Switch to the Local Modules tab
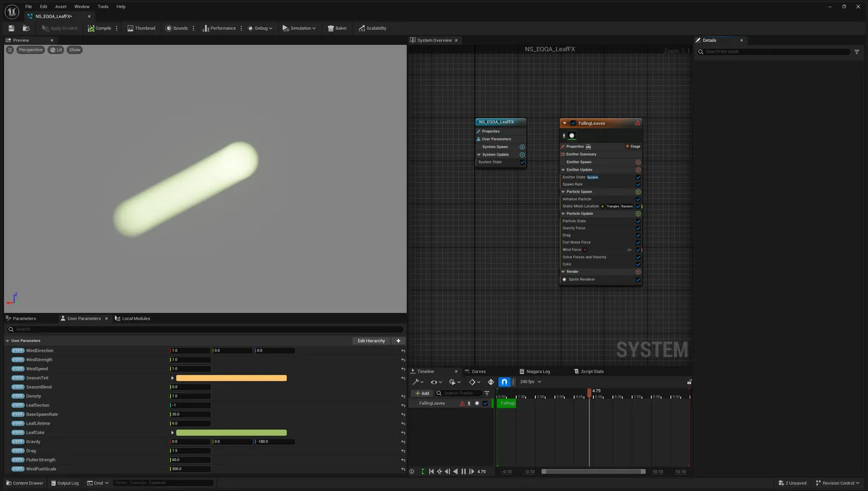 133,318
